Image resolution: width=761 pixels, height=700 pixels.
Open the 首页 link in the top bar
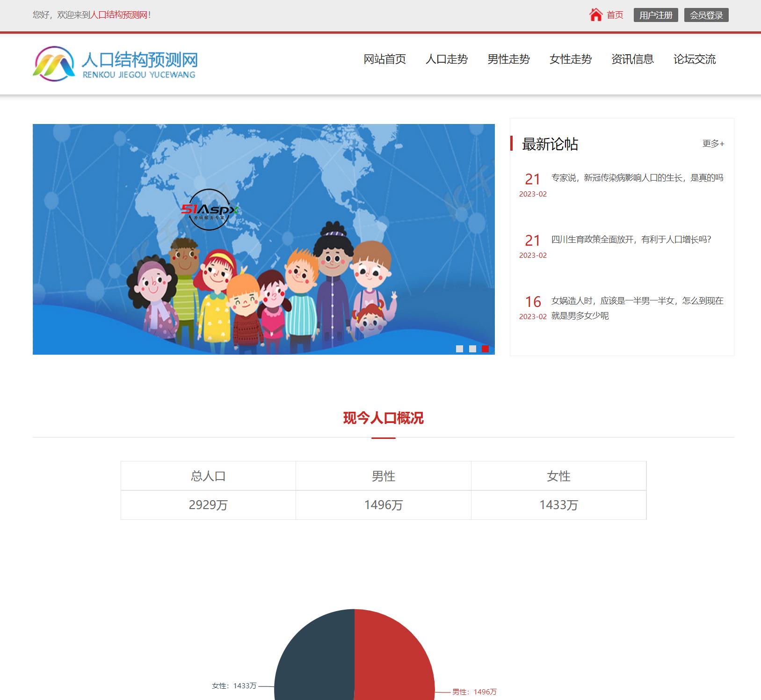pyautogui.click(x=615, y=15)
